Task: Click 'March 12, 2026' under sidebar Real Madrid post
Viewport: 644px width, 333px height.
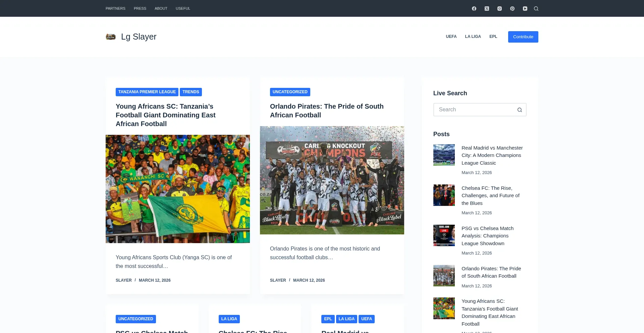Action: 477,173
